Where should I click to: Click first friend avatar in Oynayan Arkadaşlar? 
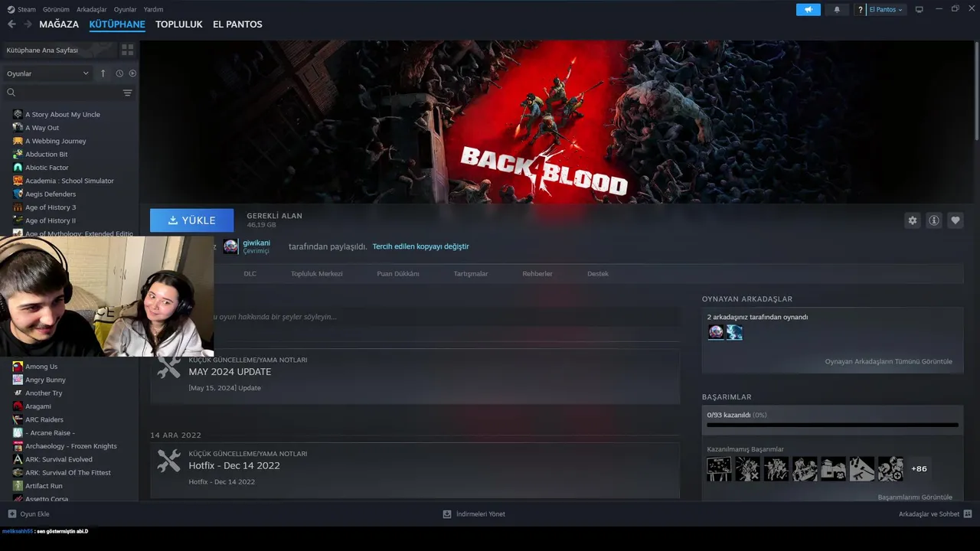(x=716, y=332)
